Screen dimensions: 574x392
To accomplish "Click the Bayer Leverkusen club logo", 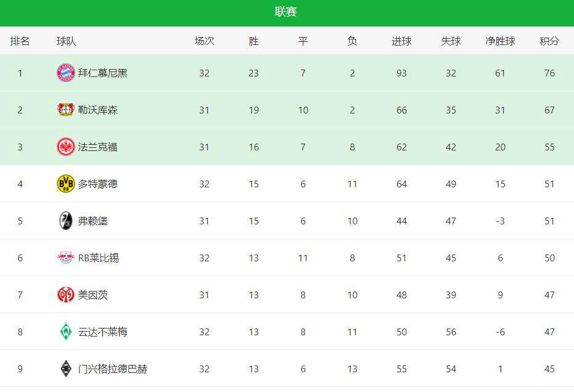I will tap(65, 110).
